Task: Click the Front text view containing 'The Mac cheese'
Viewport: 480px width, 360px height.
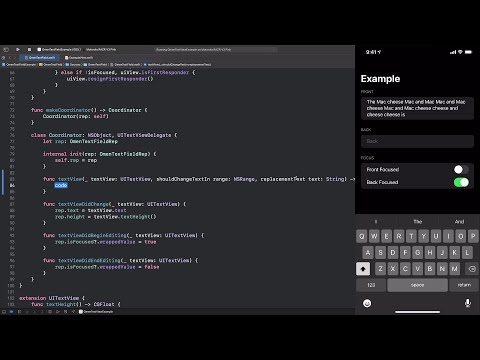Action: tap(417, 108)
